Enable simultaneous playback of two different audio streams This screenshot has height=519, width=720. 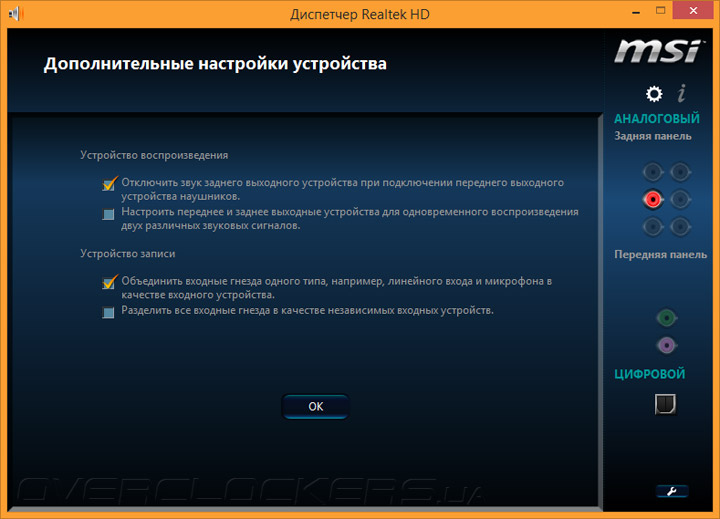click(108, 214)
